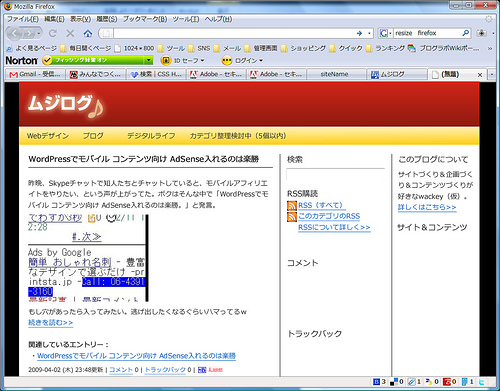Open the ファイル(F) menu
This screenshot has width=500, height=391.
[x=23, y=19]
